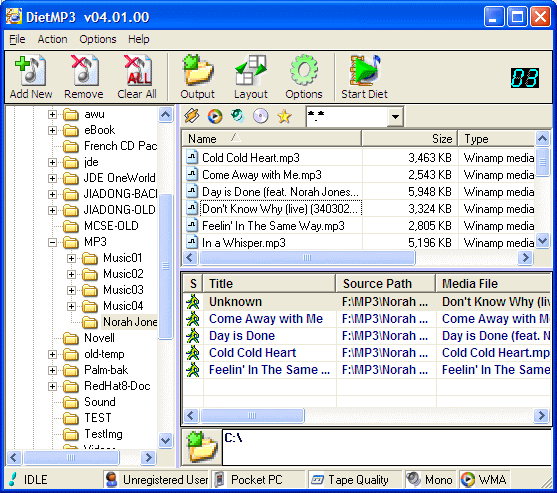Image resolution: width=557 pixels, height=493 pixels.
Task: Expand the Music01 folder node
Action: 71,258
